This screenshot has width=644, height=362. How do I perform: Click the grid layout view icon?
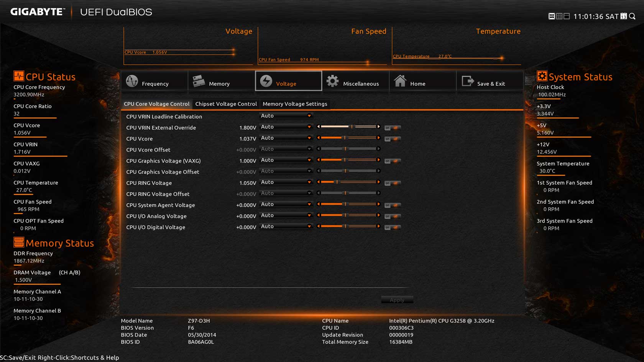point(559,16)
